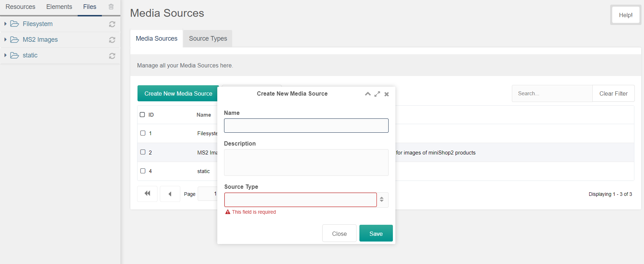Go to previous page of the grid
The height and width of the screenshot is (264, 644).
(x=170, y=194)
